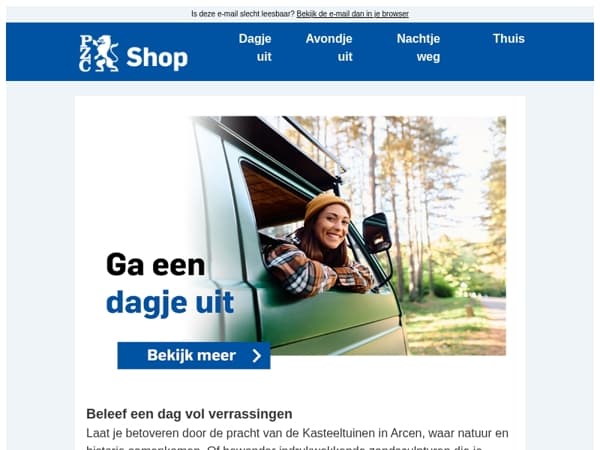This screenshot has width=600, height=450.
Task: Click the forest trees in the hero image
Action: [x=432, y=191]
